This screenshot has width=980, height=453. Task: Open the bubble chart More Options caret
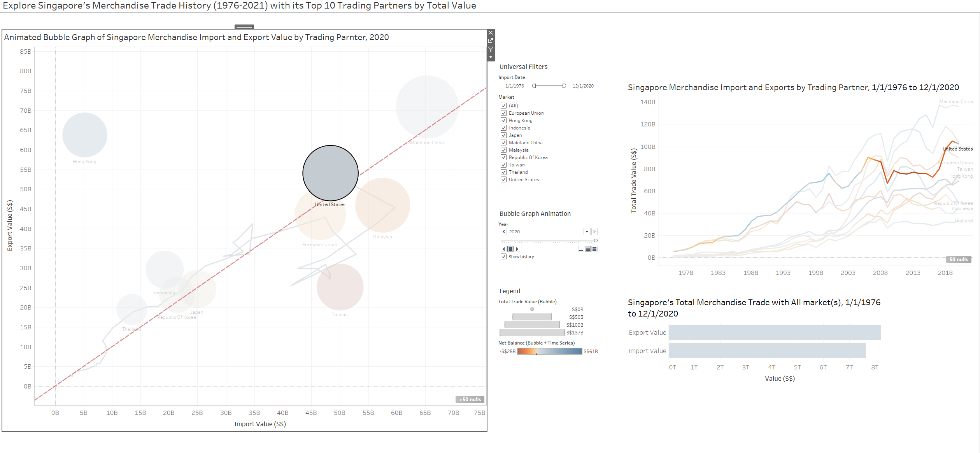pos(491,58)
